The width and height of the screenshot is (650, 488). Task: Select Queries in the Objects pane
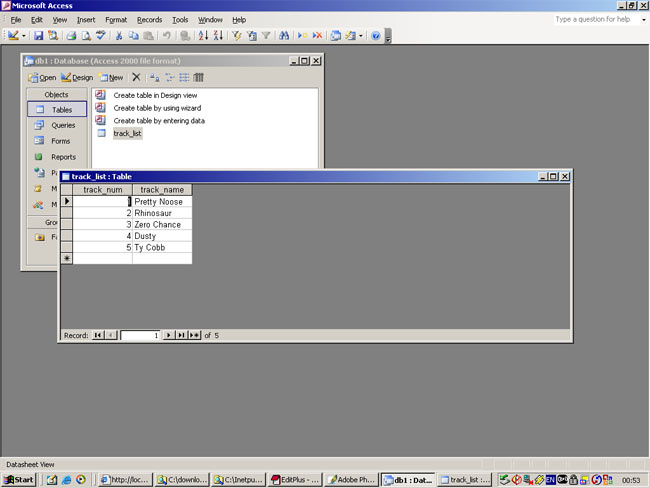(62, 125)
